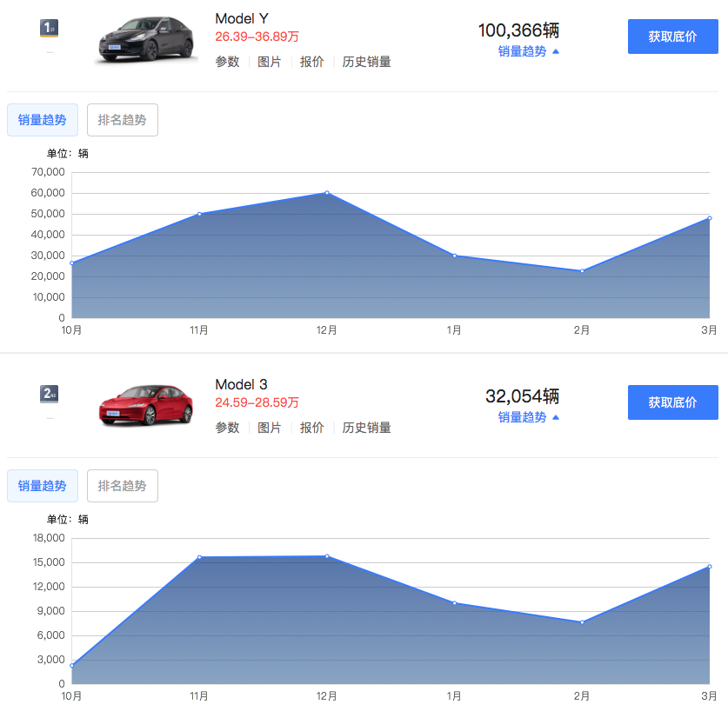This screenshot has height=711, width=728.
Task: Click 获取底价 button for Model 3
Action: coord(672,402)
